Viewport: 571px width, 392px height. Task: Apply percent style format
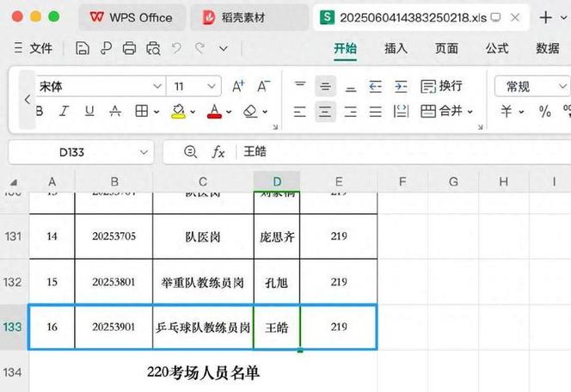tap(545, 112)
